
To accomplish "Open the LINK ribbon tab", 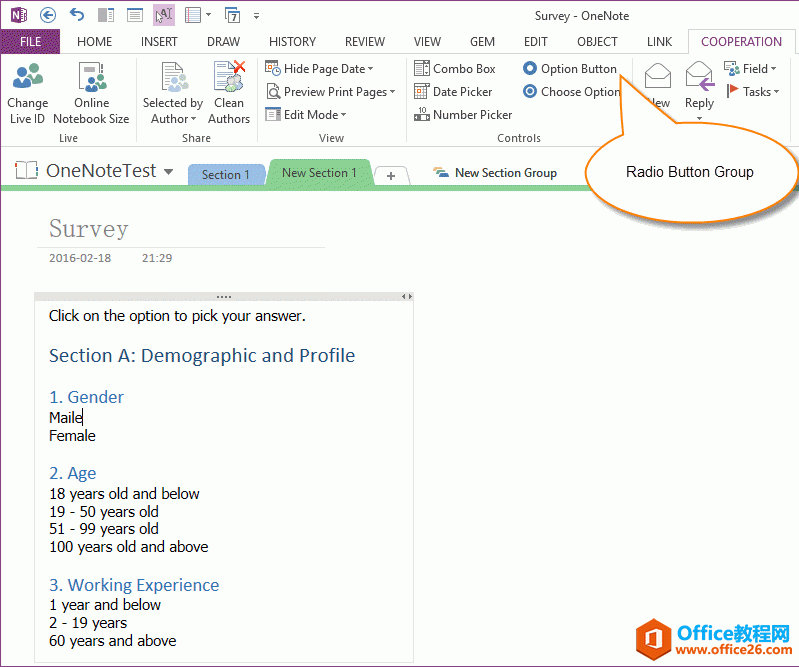I will 659,41.
